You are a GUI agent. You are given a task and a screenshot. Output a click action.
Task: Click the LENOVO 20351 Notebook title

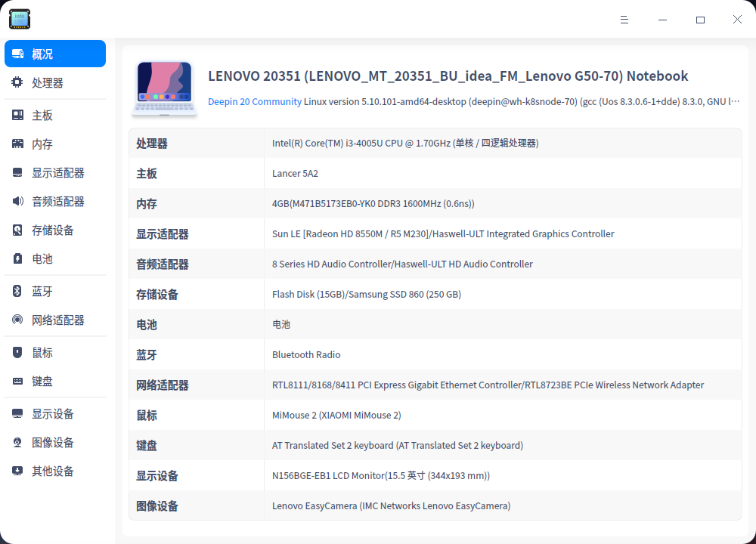(448, 76)
